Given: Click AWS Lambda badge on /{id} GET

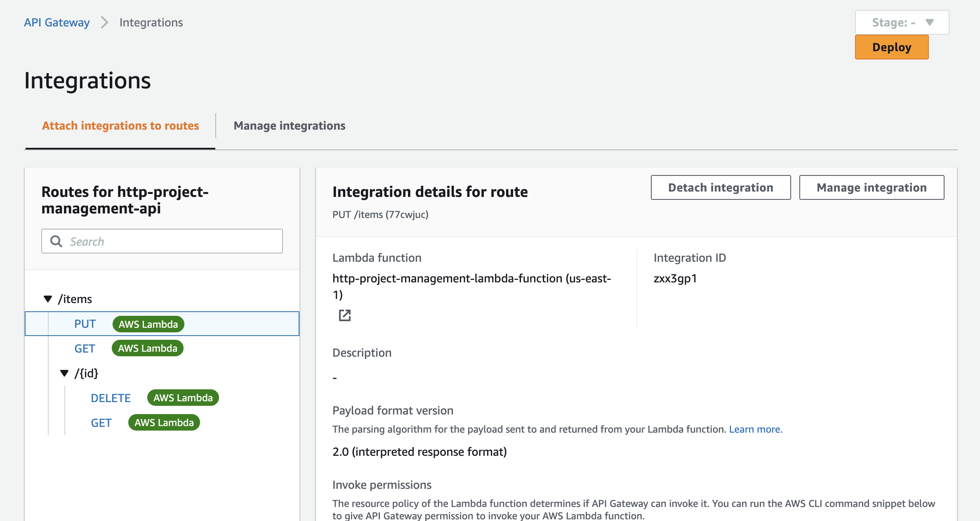Looking at the screenshot, I should tap(164, 422).
